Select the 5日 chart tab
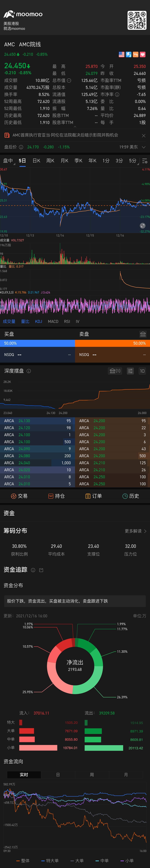Image resolution: width=150 pixels, height=868 pixels. pos(22,161)
